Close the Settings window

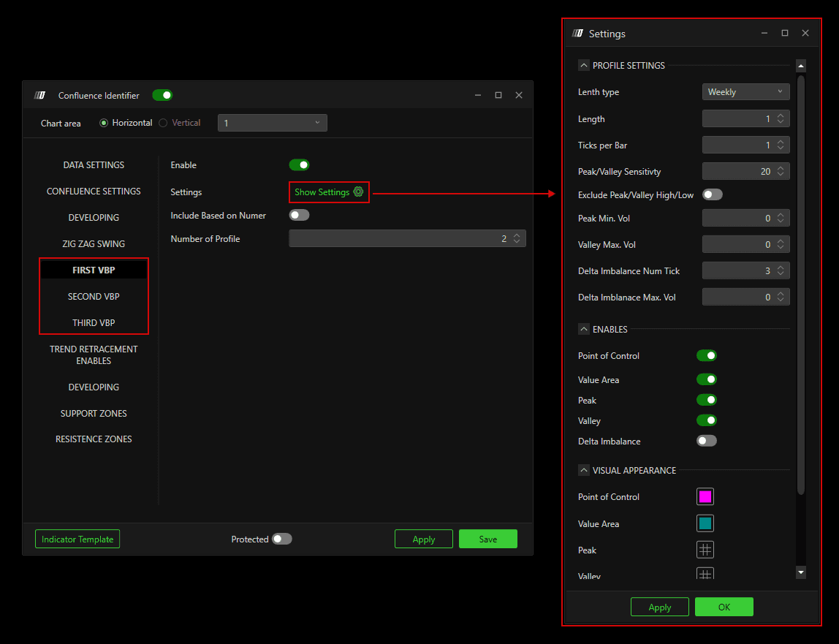point(805,33)
